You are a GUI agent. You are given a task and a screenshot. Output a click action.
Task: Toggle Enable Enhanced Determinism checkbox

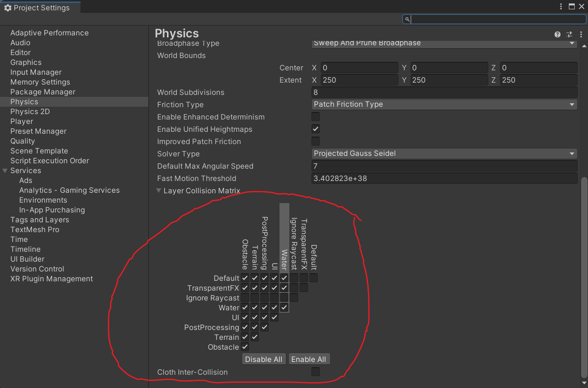[315, 117]
